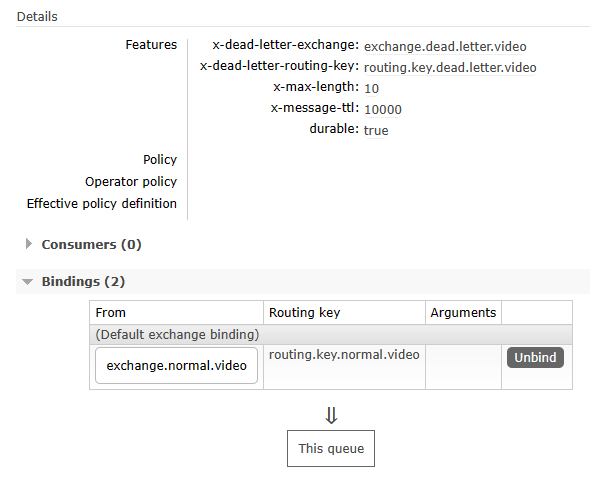Click the exchange.dead.letter.video value
594x477 pixels.
[445, 47]
